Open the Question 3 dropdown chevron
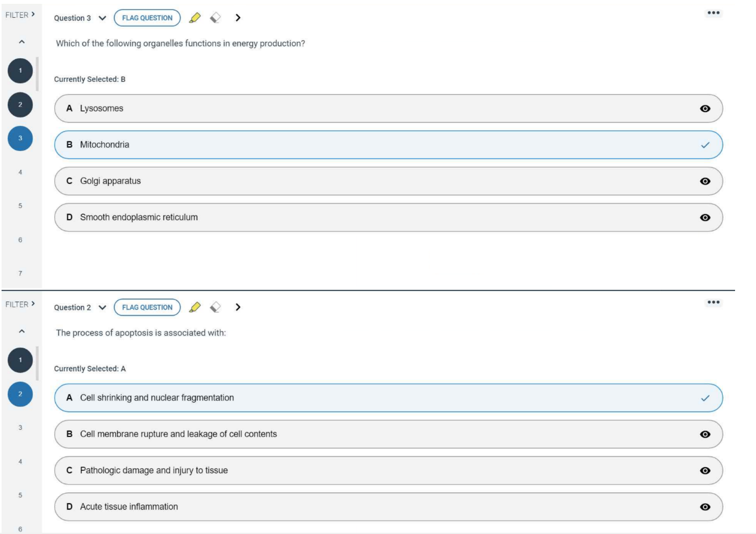 click(x=102, y=18)
